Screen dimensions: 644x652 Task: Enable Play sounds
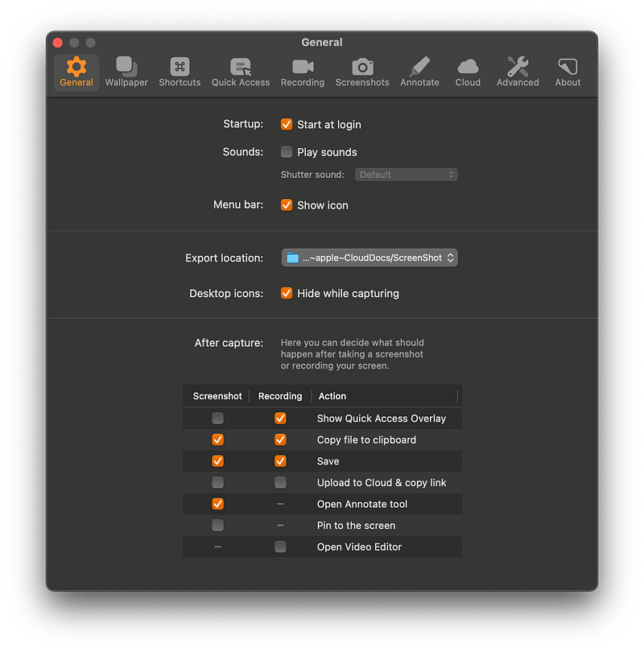287,151
